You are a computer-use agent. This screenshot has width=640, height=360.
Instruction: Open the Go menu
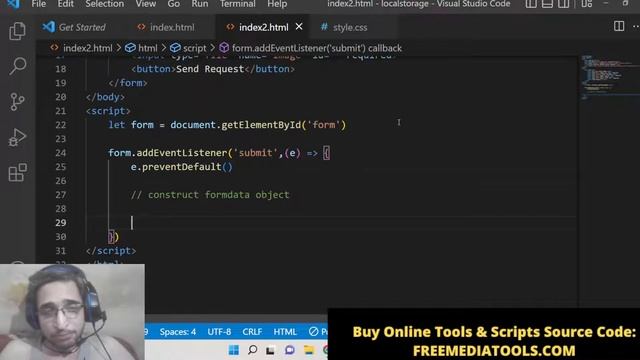[173, 4]
